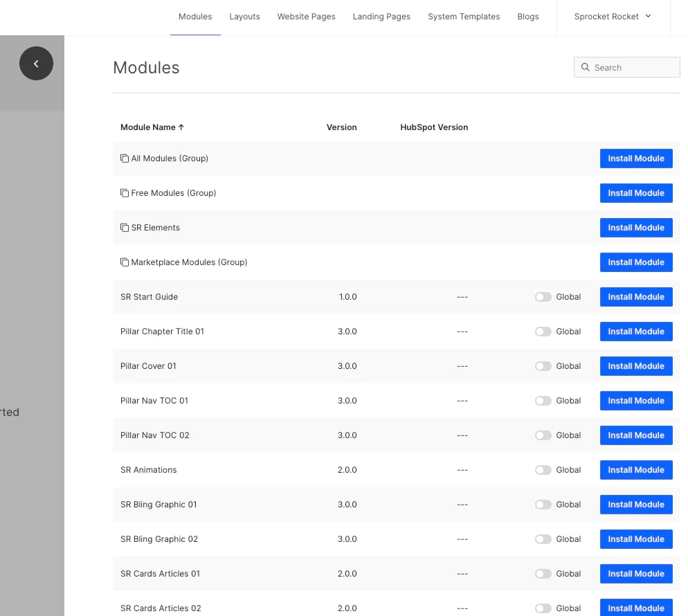Toggle Global for SR Bling Graphic 02
This screenshot has height=616, width=688.
tap(543, 538)
